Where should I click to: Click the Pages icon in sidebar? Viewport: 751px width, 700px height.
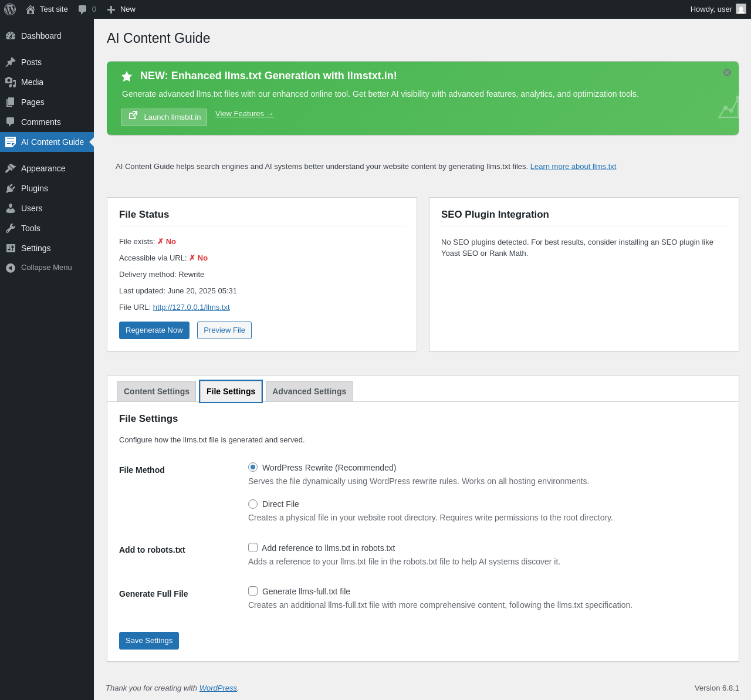point(11,102)
